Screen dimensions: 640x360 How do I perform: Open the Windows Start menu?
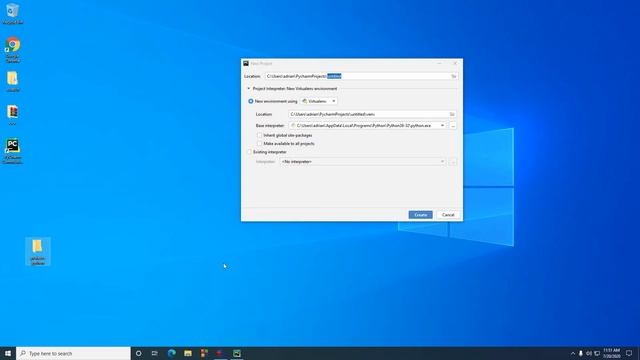(x=8, y=353)
